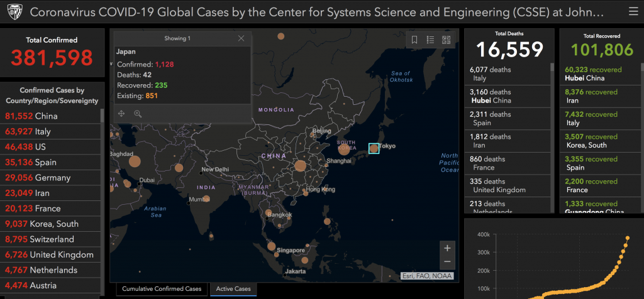The image size is (644, 299).
Task: Click the Esri, FAO, NOAA attribution
Action: click(x=427, y=276)
